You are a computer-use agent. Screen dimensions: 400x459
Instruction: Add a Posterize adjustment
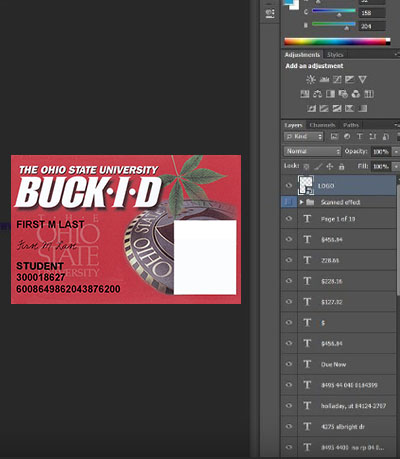tap(324, 108)
